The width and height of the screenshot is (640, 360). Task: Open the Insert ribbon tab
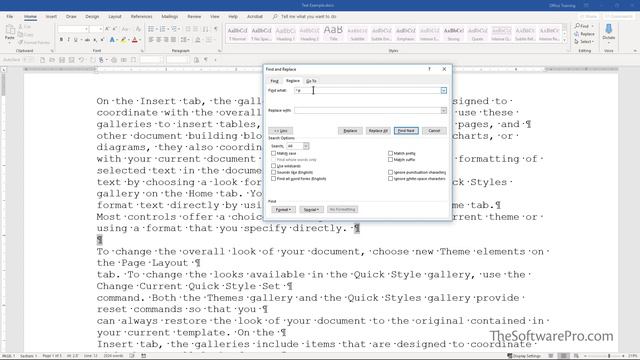coord(51,17)
